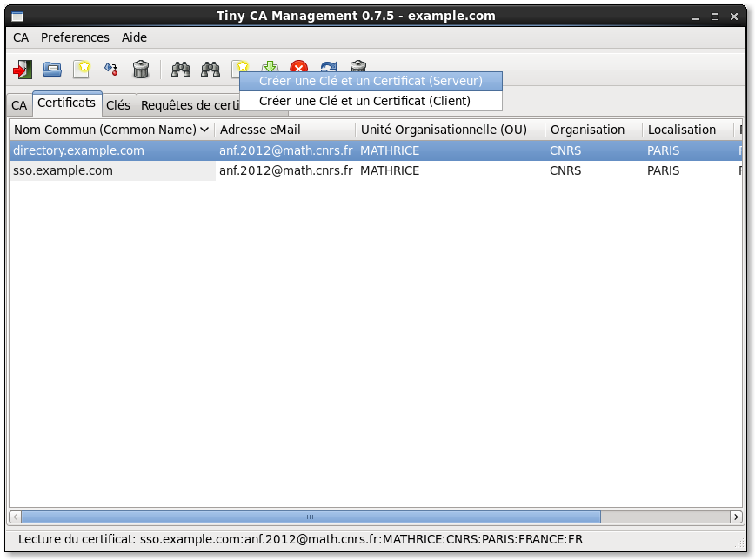
Task: Sort by the Organisation column header
Action: pyautogui.click(x=588, y=130)
